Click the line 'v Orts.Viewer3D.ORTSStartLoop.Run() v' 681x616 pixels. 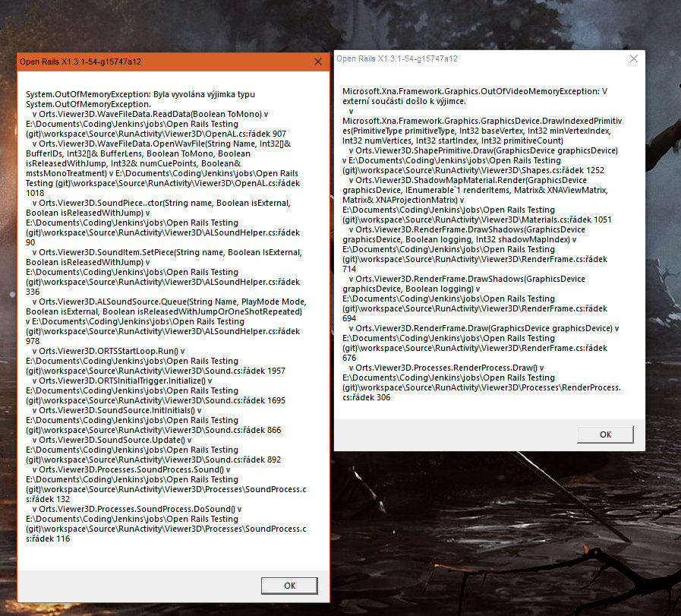[x=109, y=351]
